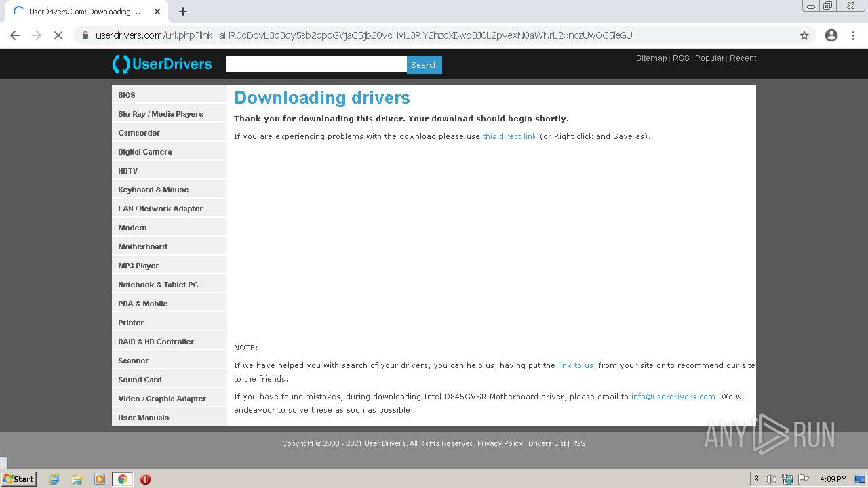Open the Drivers List footer link
This screenshot has height=488, width=868.
click(x=547, y=443)
